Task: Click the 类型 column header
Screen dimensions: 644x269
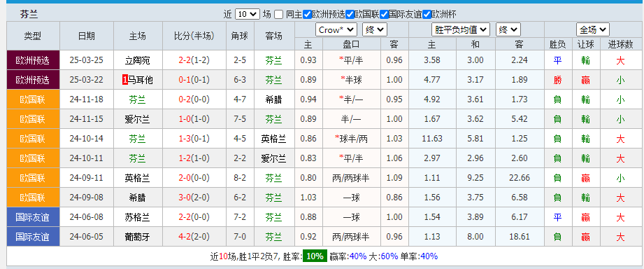Action: 33,36
